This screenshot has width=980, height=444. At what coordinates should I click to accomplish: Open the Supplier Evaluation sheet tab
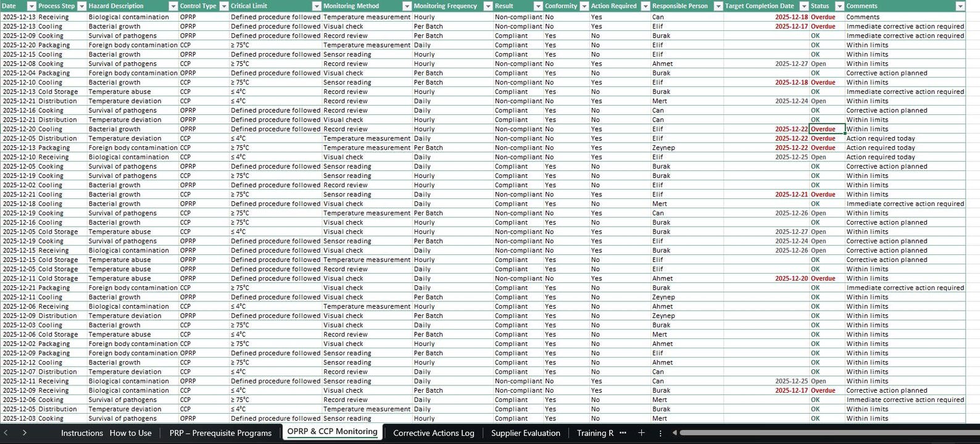click(525, 433)
